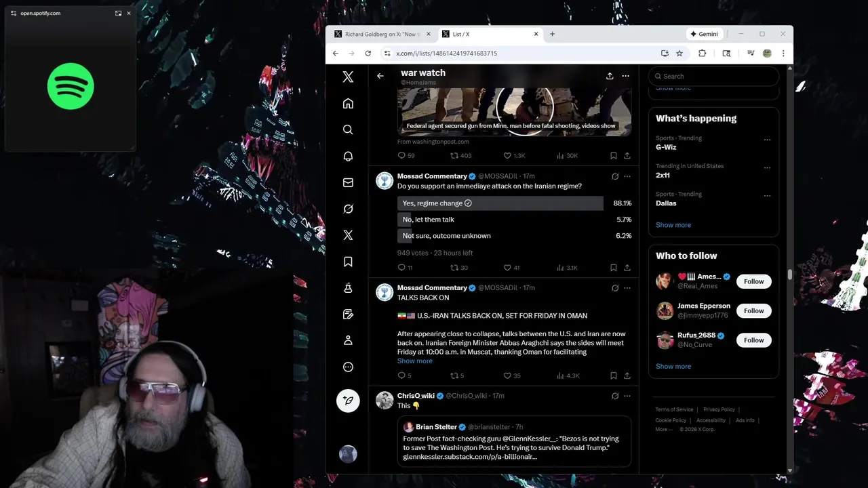Open more menu on TALKS BACK ON post

pos(627,288)
